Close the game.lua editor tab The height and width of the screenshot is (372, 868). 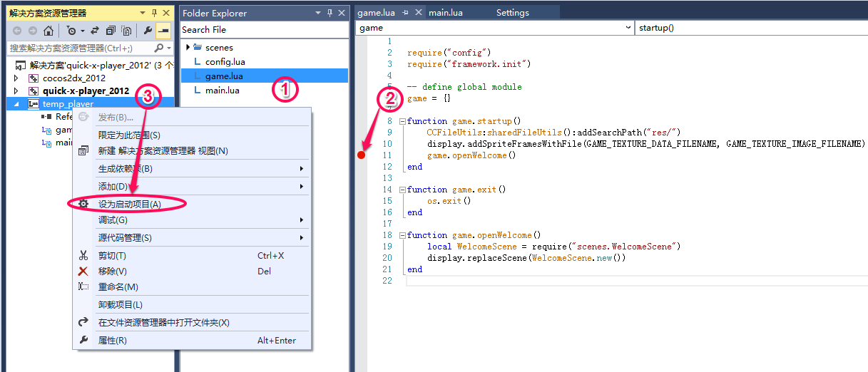[419, 13]
